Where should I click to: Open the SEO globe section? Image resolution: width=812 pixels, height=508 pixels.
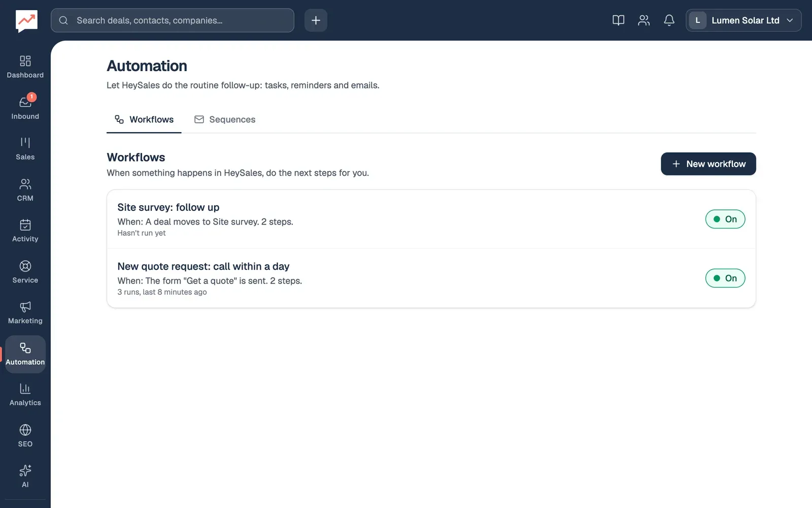pyautogui.click(x=25, y=435)
